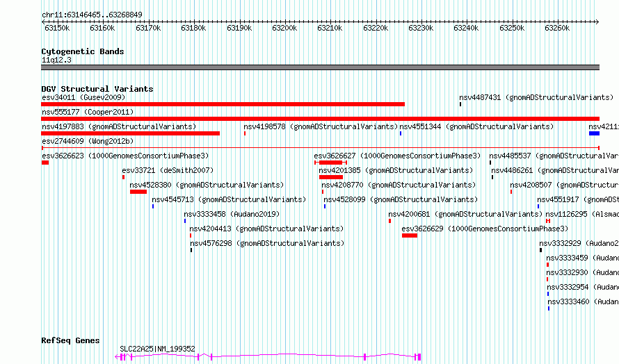Click the SLC22A25|NM_199352 gene label

coord(157,349)
